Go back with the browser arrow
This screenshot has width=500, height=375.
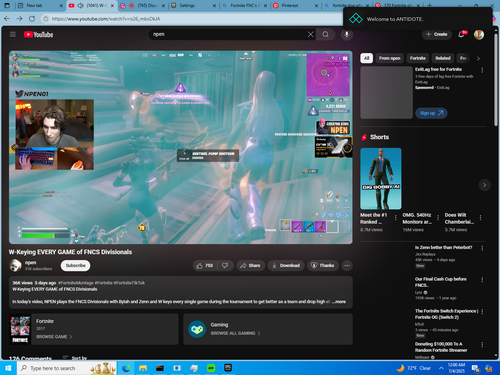(x=7, y=19)
